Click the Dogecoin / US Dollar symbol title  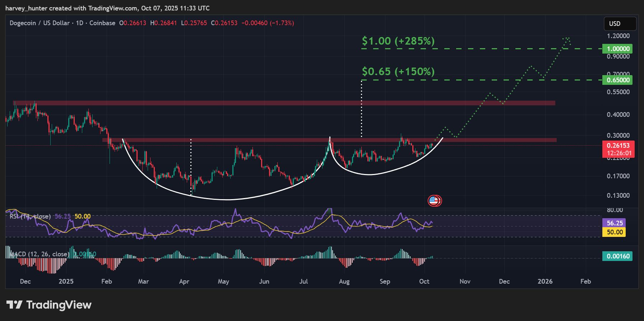pos(40,23)
